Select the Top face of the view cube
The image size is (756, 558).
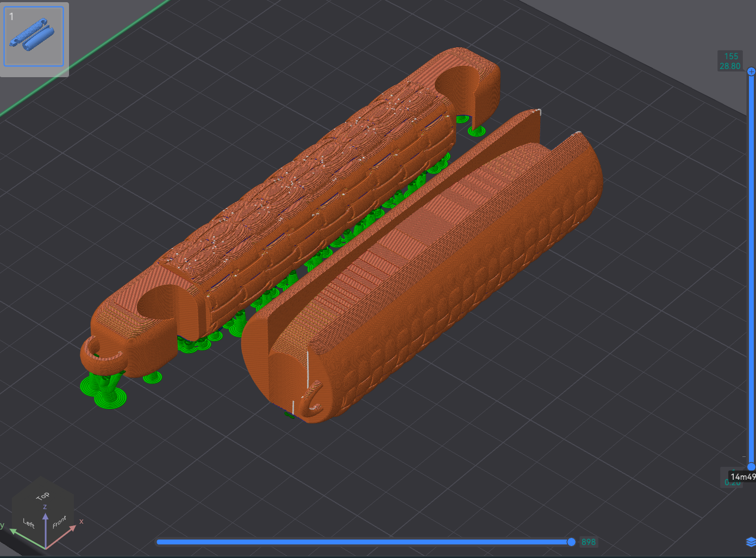[43, 495]
